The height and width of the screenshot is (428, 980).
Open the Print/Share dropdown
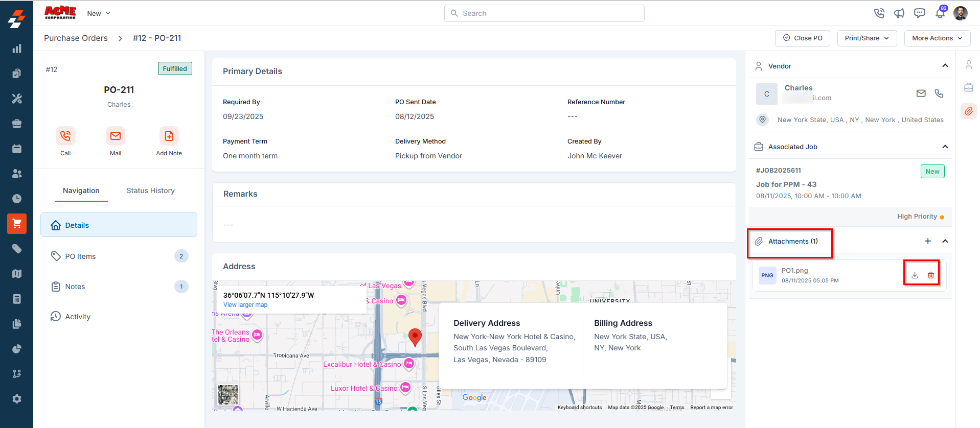point(867,38)
